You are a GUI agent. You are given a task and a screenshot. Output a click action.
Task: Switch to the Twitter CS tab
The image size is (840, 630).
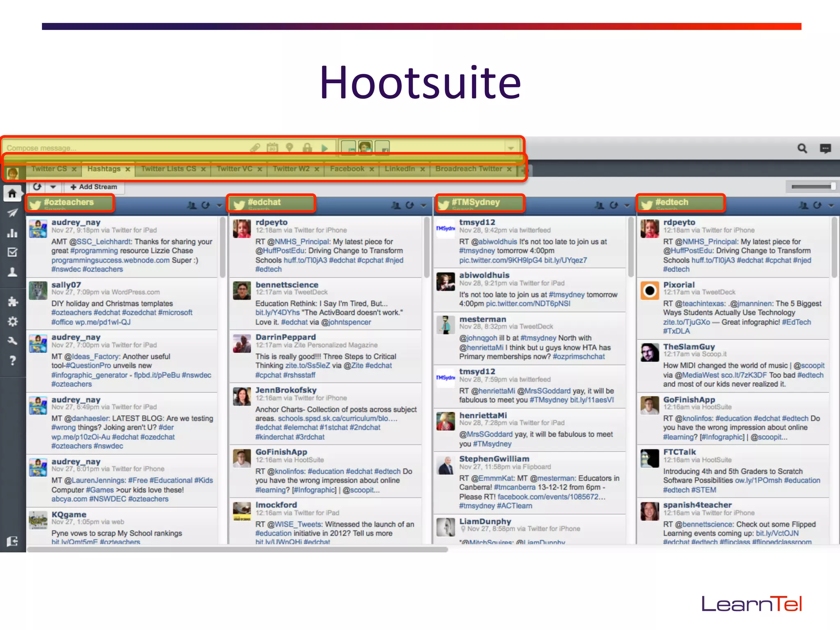pyautogui.click(x=49, y=169)
